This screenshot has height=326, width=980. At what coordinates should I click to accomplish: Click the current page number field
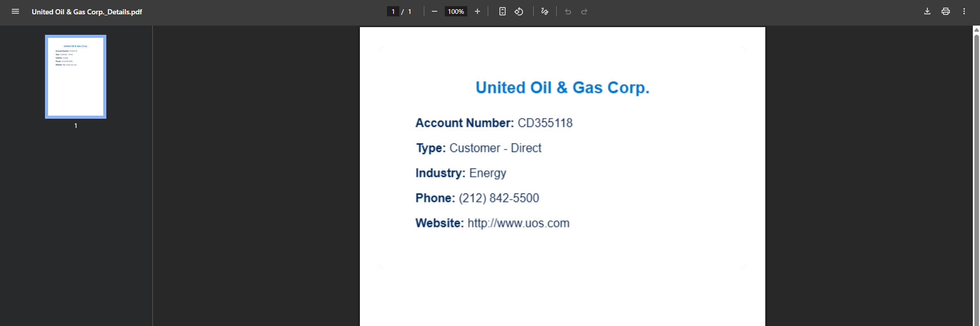pos(393,11)
